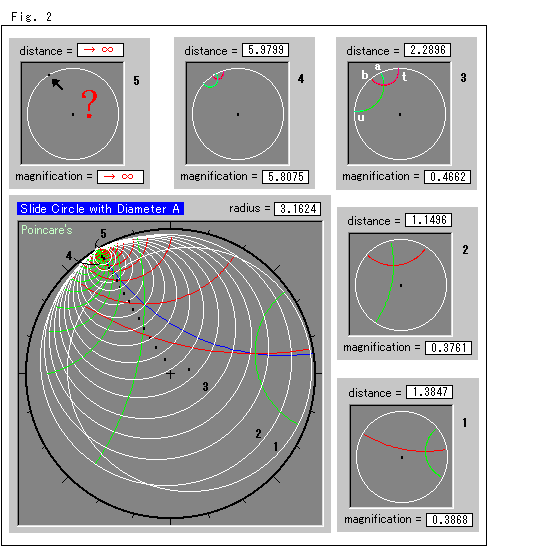Click the center dot in thumbnail panel 4
The height and width of the screenshot is (559, 533).
pos(238,114)
